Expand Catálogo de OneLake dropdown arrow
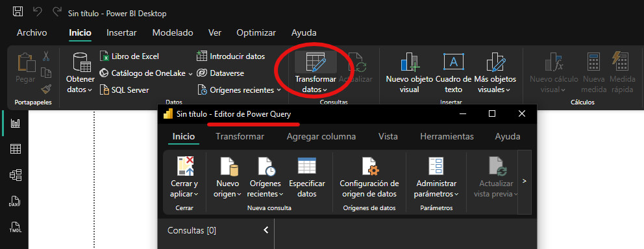This screenshot has height=249, width=644. click(x=190, y=74)
